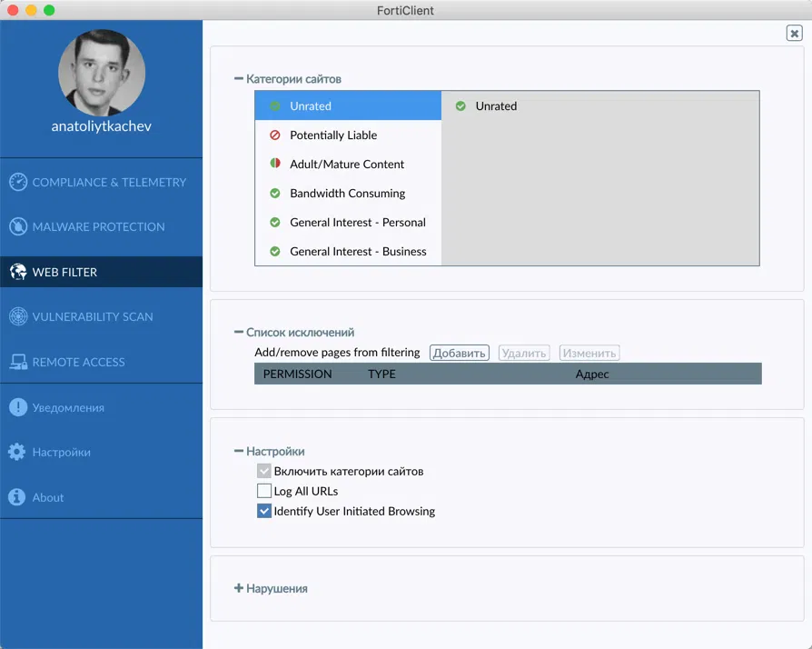Select the Bandwidth Consuming category

point(348,193)
